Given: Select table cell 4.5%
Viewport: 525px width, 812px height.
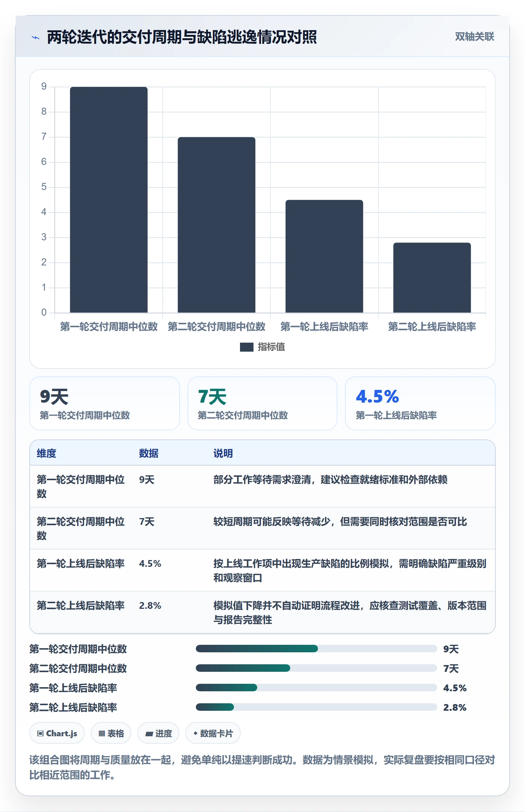Looking at the screenshot, I should 150,563.
